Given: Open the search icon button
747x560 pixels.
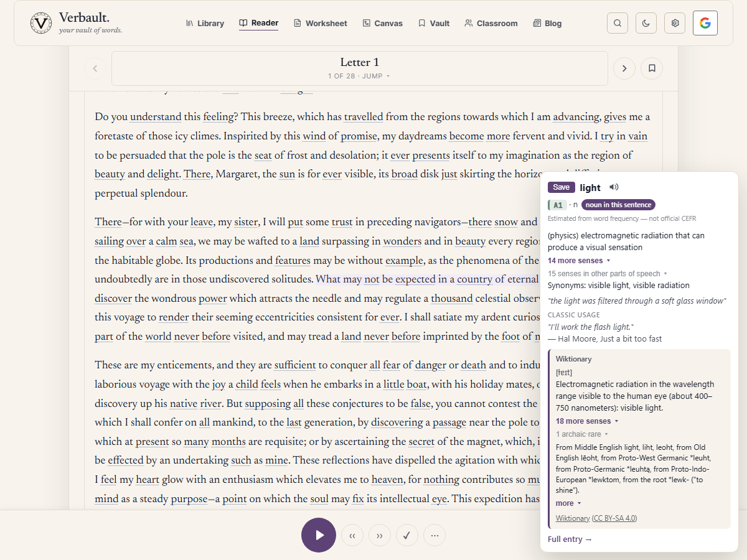Looking at the screenshot, I should (x=618, y=23).
